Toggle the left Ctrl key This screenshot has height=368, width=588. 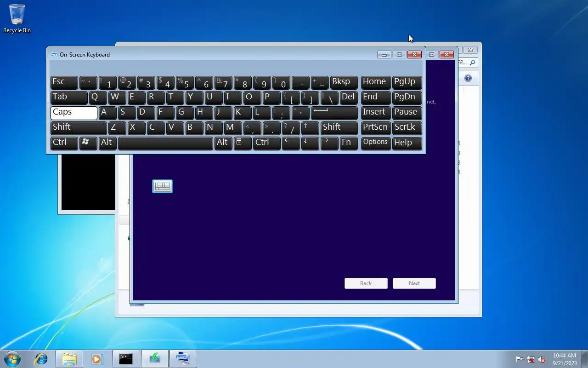click(x=64, y=143)
